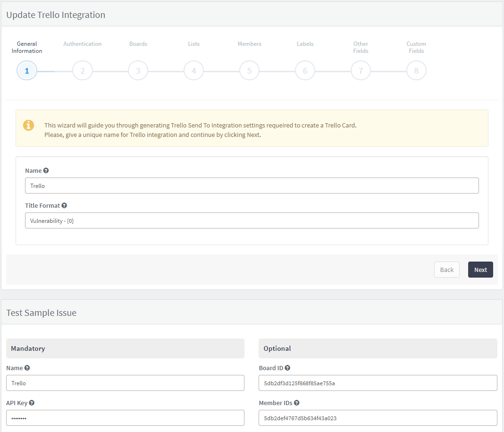Click the help icon next to API Key
The height and width of the screenshot is (432, 504).
[32, 403]
